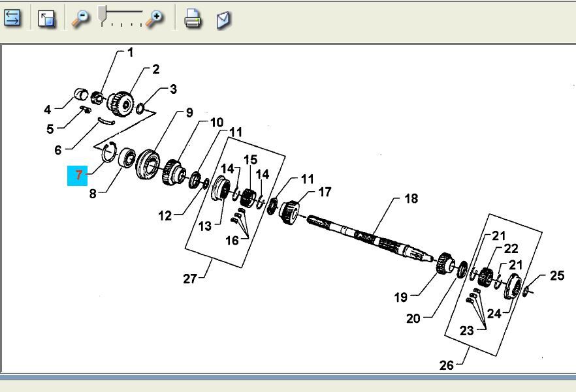This screenshot has width=576, height=392.
Task: Click part label 26 assembly group
Action: (446, 365)
